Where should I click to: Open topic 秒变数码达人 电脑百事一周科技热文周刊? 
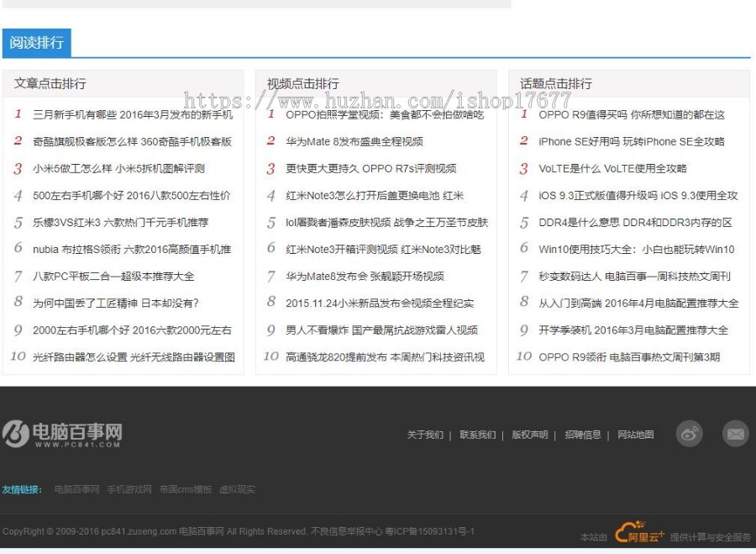click(x=634, y=277)
